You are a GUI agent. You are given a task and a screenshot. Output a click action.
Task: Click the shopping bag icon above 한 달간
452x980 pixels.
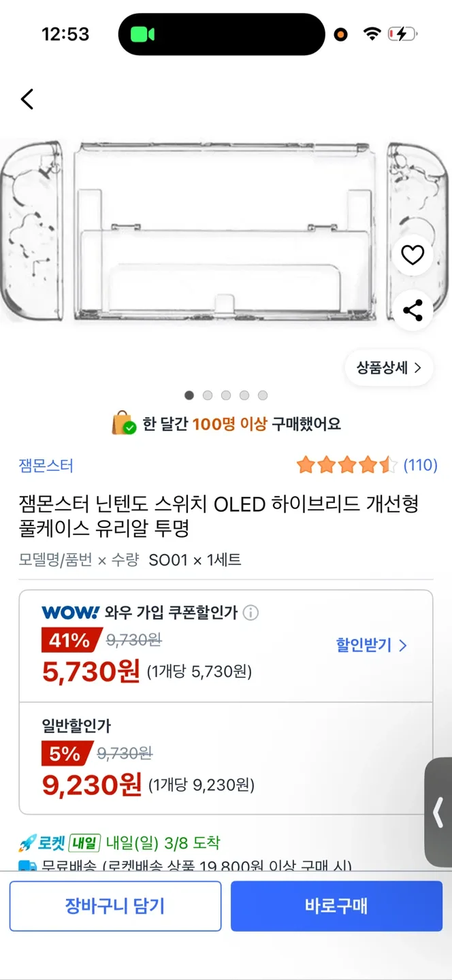click(119, 423)
